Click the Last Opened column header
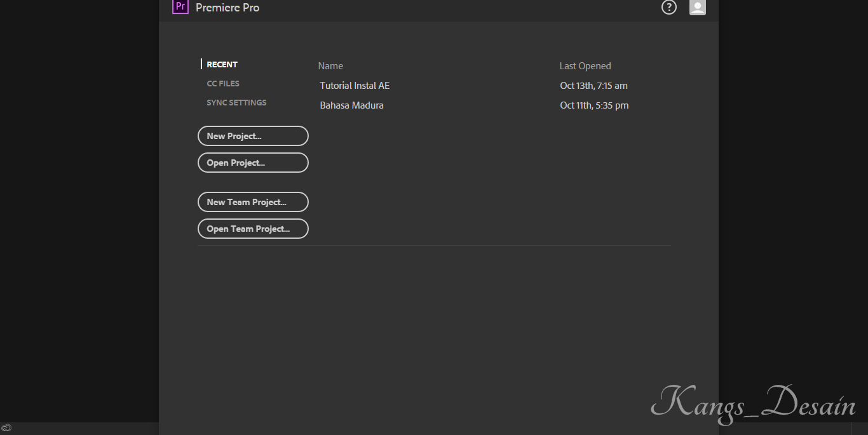868x435 pixels. coord(585,66)
